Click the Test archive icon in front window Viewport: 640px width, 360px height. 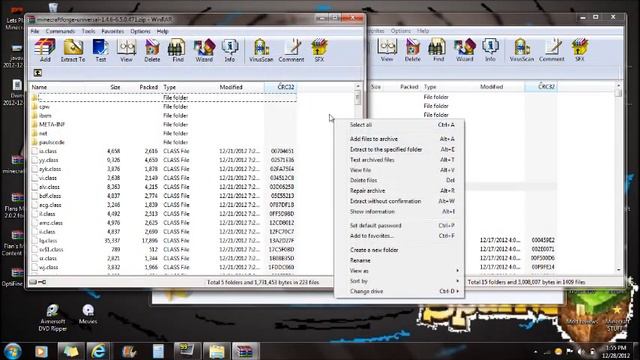click(100, 50)
